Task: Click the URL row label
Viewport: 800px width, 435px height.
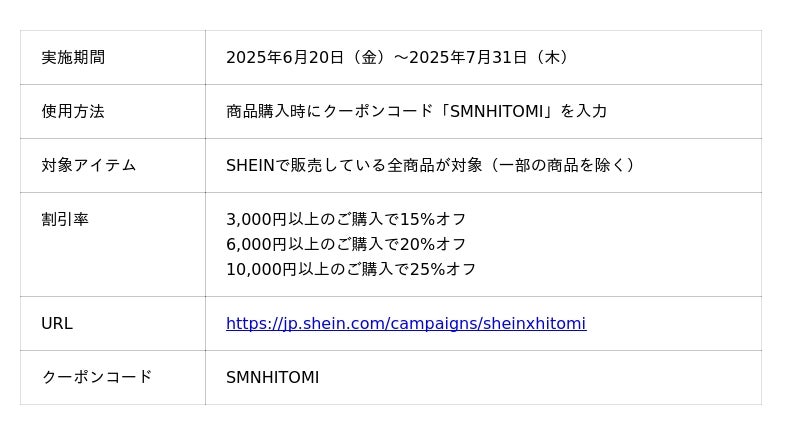Action: pyautogui.click(x=57, y=324)
